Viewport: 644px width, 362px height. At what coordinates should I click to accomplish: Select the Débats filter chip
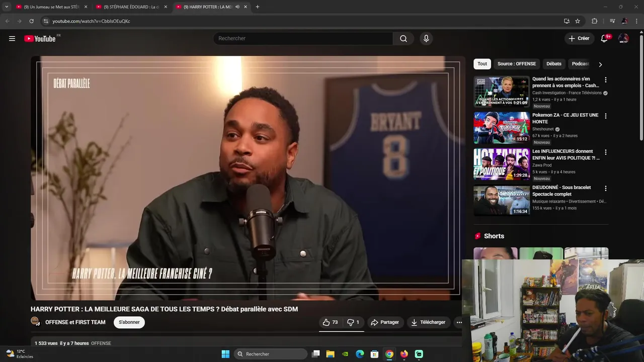tap(554, 64)
